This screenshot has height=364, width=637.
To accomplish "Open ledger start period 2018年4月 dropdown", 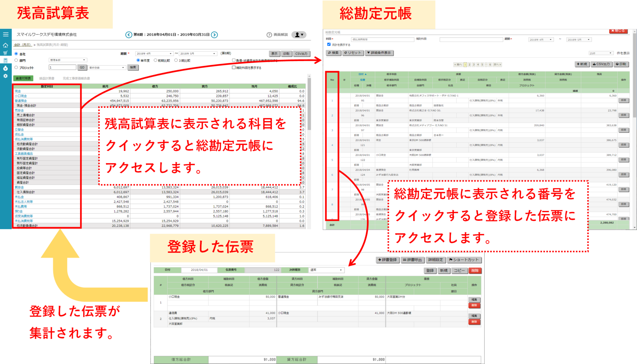I will 541,40.
